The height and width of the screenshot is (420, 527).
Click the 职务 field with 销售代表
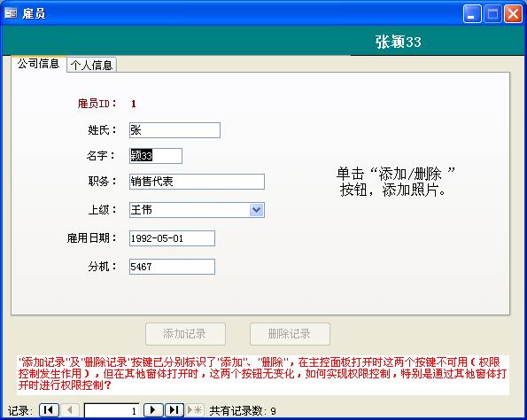click(x=197, y=182)
